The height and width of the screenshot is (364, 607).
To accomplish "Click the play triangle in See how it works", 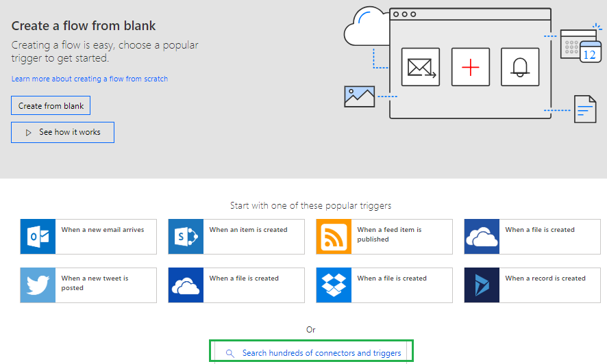I will pyautogui.click(x=28, y=133).
